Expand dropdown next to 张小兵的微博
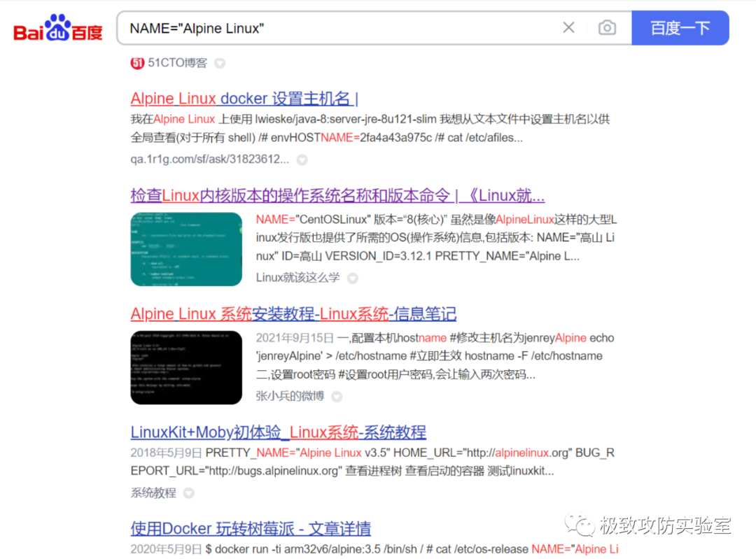756x559 pixels. pyautogui.click(x=337, y=397)
